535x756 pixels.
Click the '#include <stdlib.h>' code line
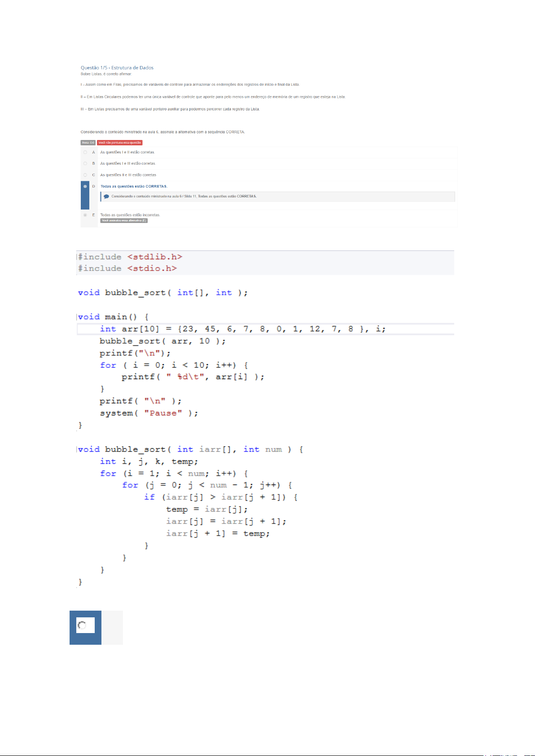click(130, 257)
